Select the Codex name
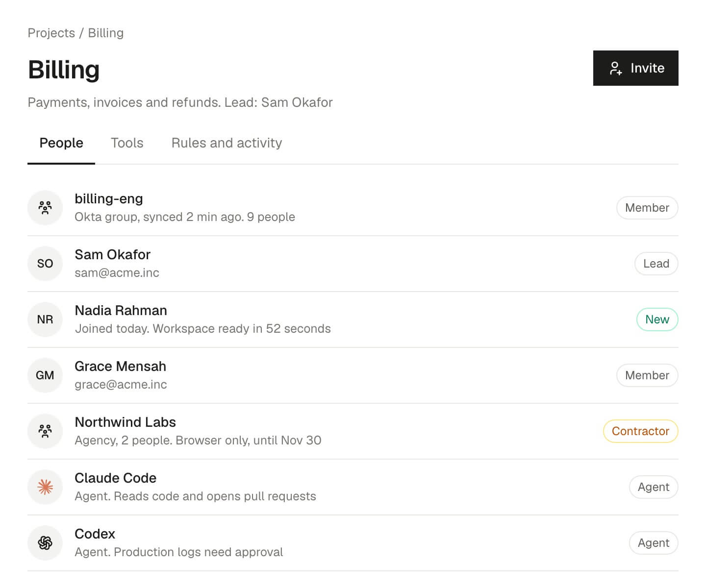Screen dimensions: 706x588 pos(95,534)
